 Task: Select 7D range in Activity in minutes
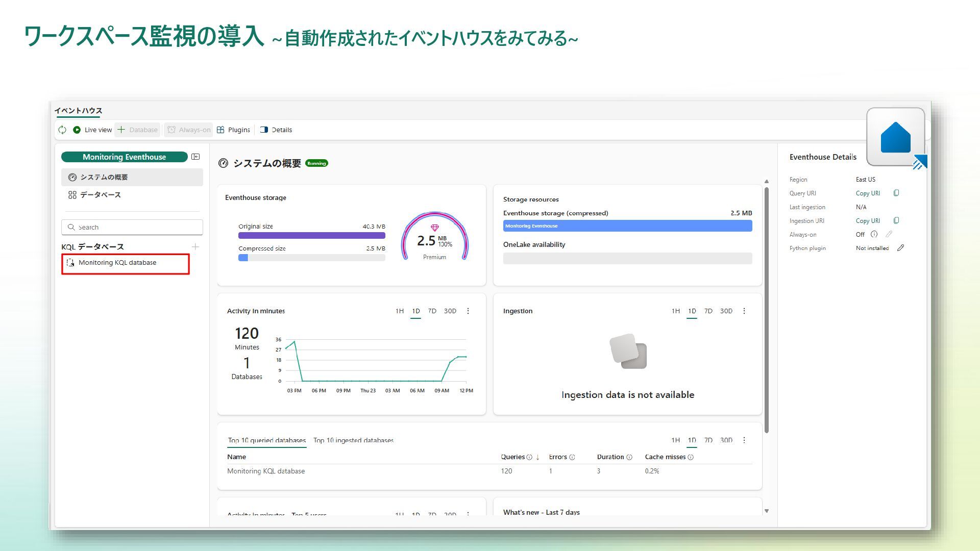click(432, 311)
